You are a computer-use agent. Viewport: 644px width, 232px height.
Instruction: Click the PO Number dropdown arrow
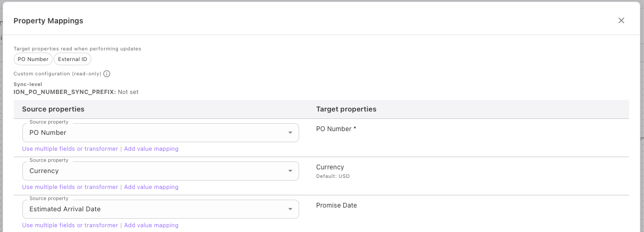(290, 133)
